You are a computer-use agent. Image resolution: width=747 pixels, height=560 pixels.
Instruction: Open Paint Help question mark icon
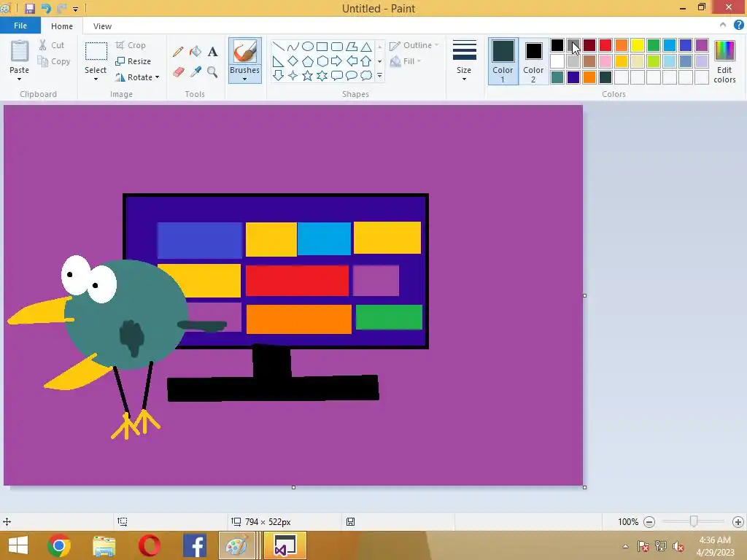[x=738, y=26]
